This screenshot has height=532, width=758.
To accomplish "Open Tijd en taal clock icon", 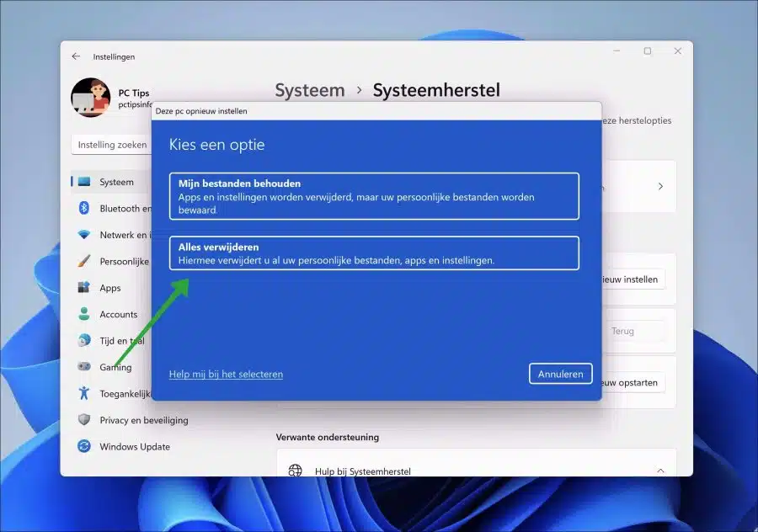I will click(x=84, y=340).
